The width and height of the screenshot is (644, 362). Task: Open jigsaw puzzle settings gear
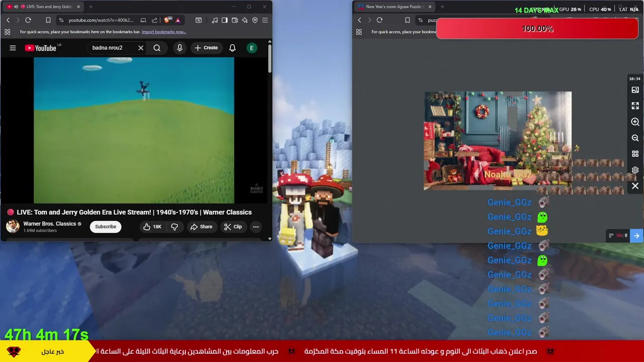coord(635,170)
